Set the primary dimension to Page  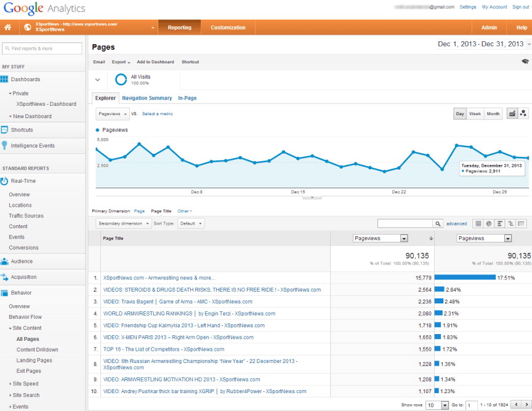pyautogui.click(x=139, y=211)
